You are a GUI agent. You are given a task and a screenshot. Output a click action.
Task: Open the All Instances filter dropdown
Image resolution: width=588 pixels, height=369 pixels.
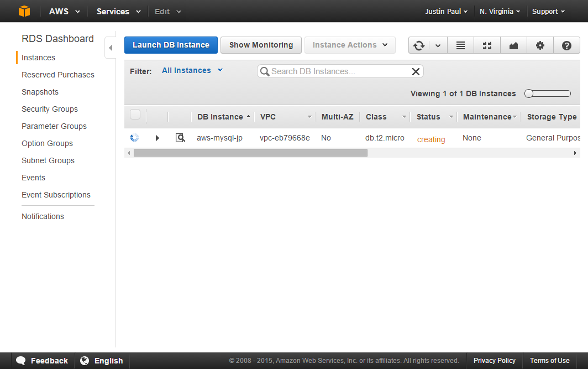(192, 70)
